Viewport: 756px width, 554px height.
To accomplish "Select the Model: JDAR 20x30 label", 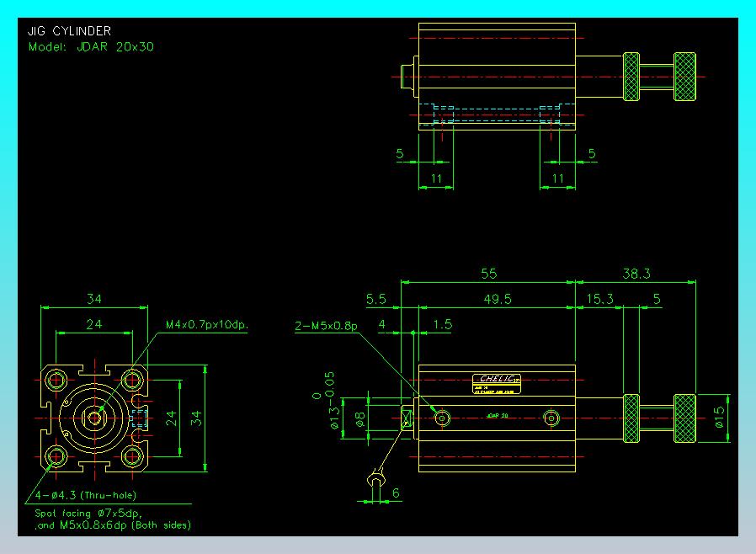I will pyautogui.click(x=91, y=47).
